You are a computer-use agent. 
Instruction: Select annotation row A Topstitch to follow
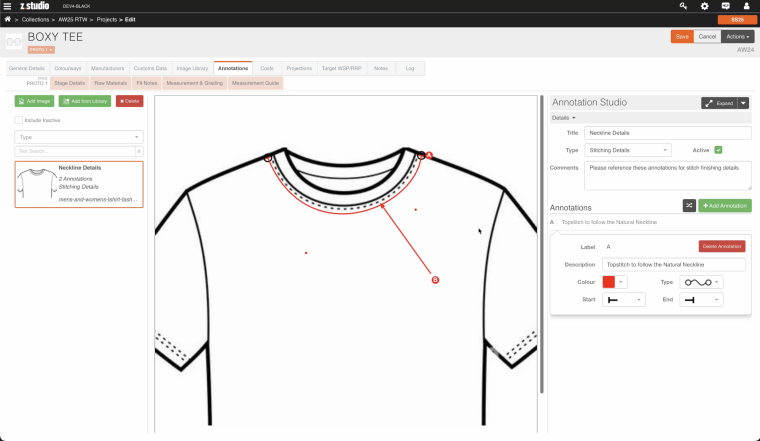(x=650, y=222)
